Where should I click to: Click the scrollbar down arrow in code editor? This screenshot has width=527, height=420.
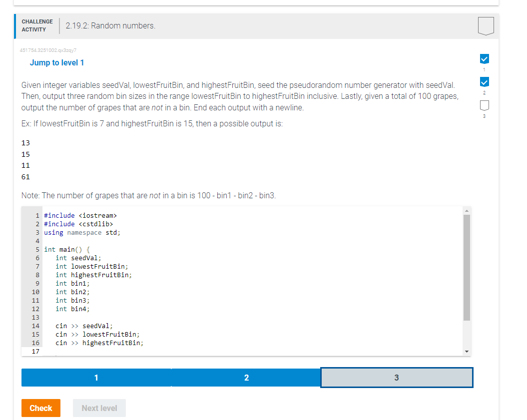coord(467,351)
